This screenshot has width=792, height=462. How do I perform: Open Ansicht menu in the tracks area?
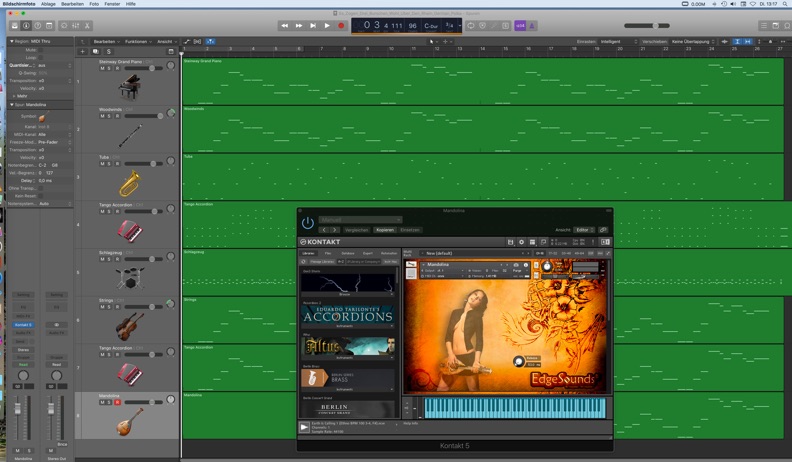167,41
